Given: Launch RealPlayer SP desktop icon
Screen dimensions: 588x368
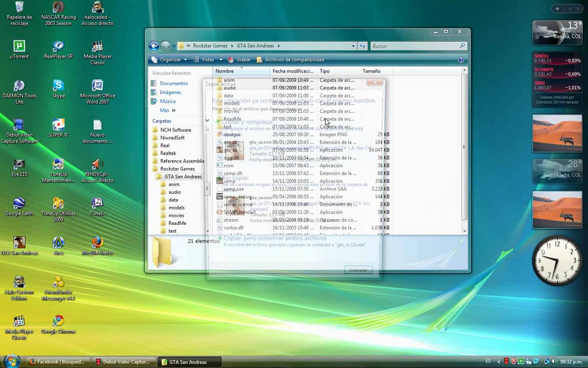Looking at the screenshot, I should (x=58, y=50).
